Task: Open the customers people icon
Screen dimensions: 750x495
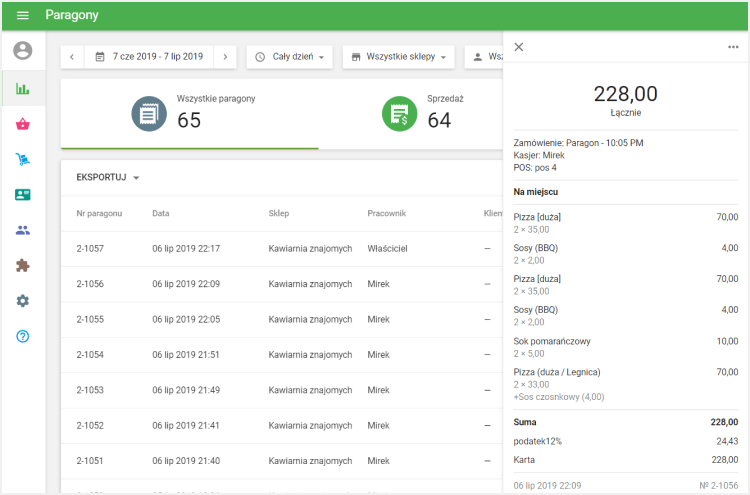Action: pos(22,230)
